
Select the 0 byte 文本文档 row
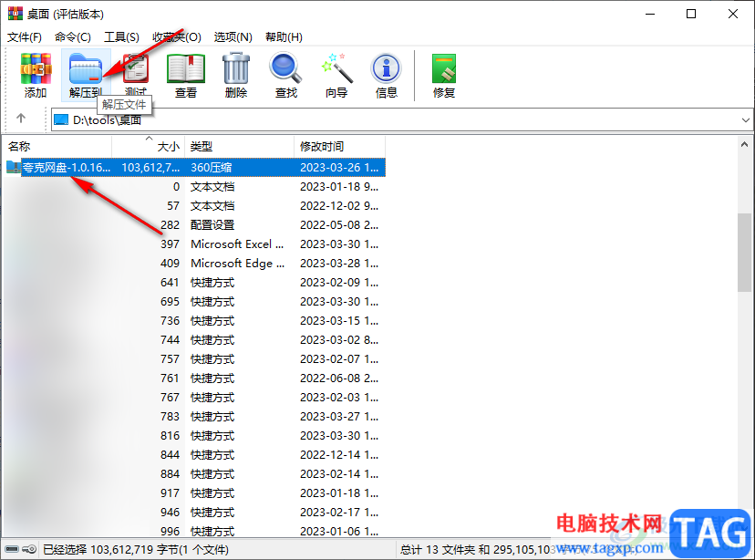click(195, 187)
